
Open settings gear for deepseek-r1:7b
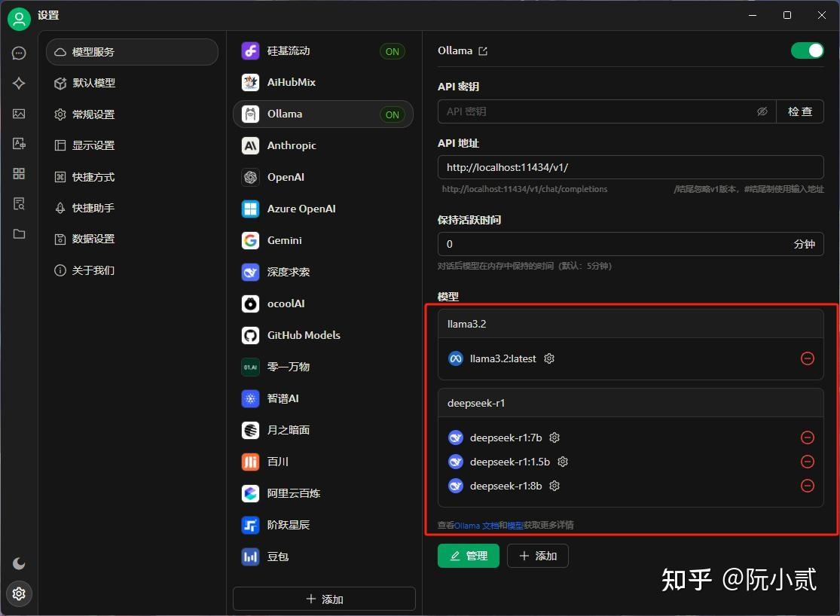(x=554, y=438)
